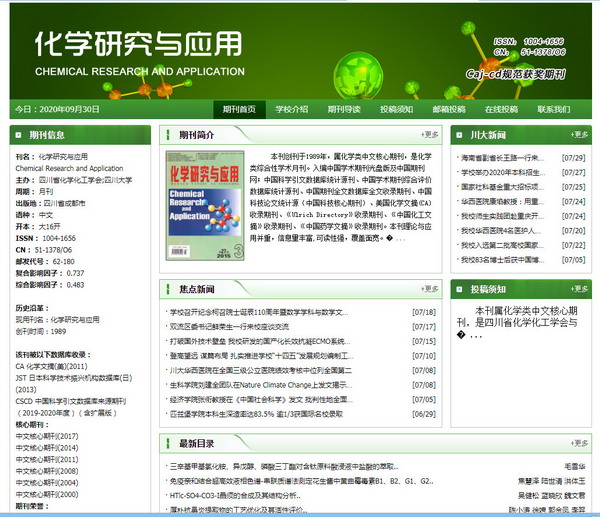Click the journal cover thumbnail image
This screenshot has height=517, width=600.
205,205
